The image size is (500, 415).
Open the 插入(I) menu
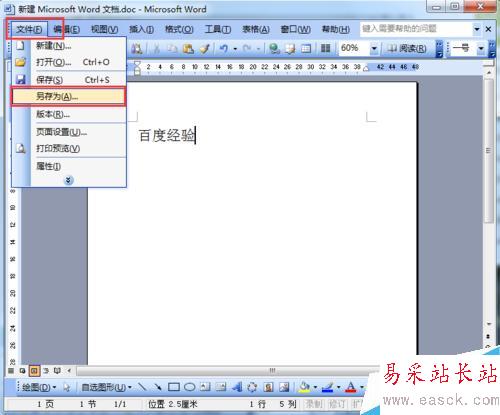click(x=141, y=29)
